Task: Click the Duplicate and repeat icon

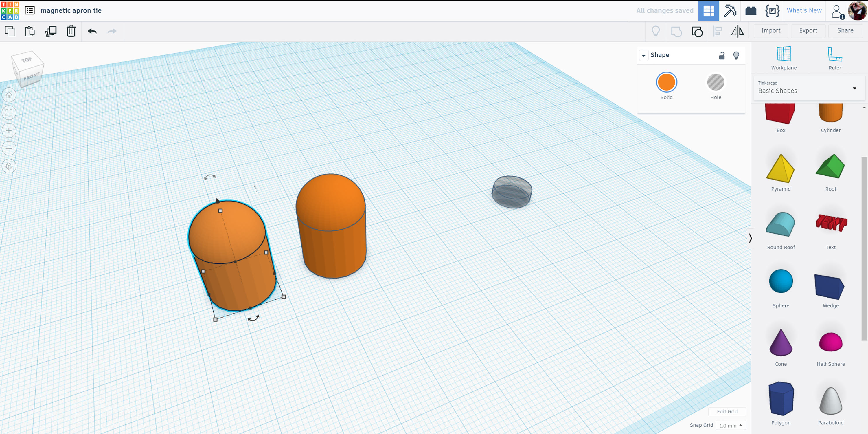Action: [x=51, y=31]
